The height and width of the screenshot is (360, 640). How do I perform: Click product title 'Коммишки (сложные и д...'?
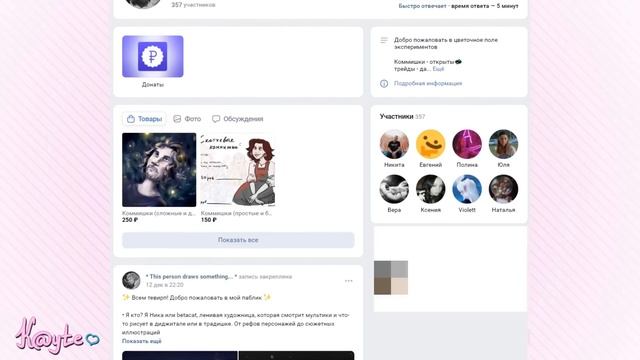159,213
